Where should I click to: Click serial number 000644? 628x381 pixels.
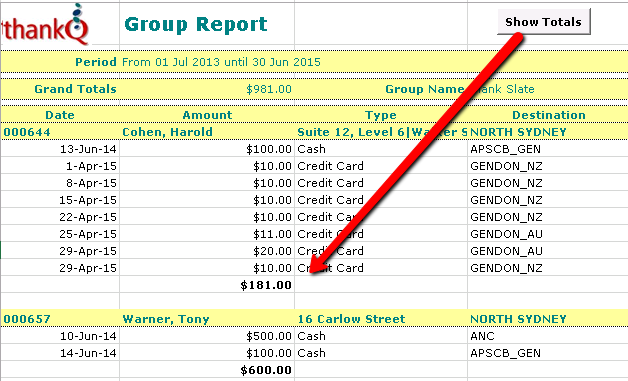pos(27,132)
